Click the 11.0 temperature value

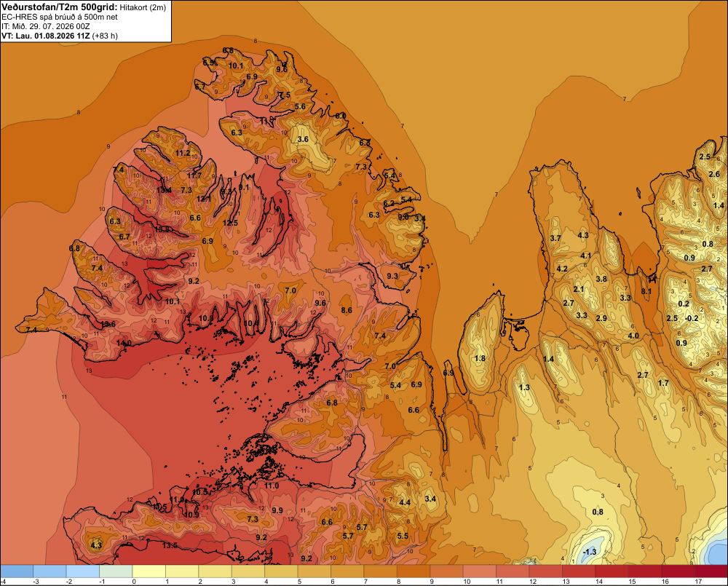(x=272, y=486)
